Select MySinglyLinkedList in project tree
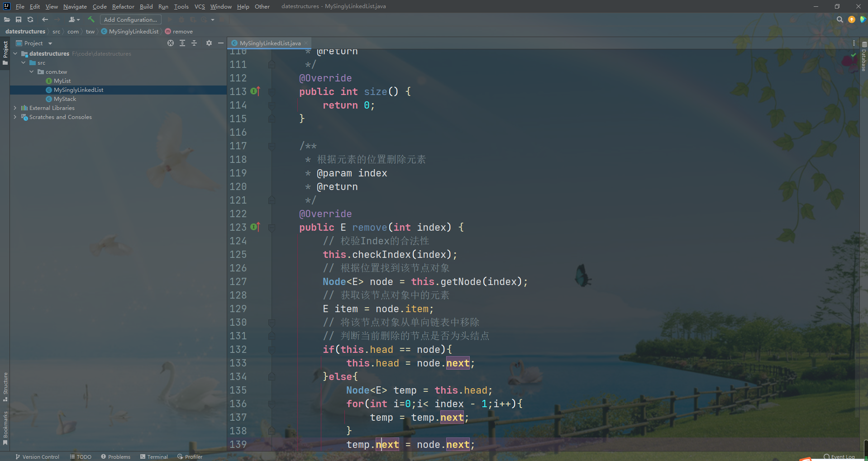The width and height of the screenshot is (868, 461). click(x=78, y=90)
